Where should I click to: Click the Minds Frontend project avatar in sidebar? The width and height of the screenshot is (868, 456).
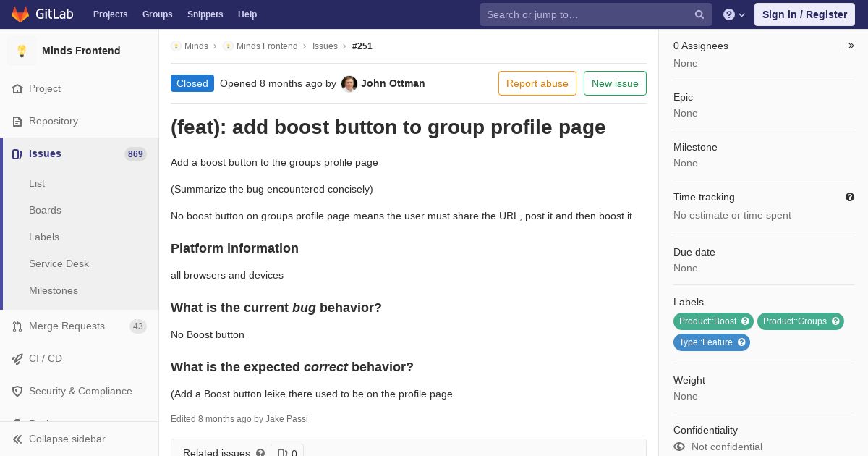(x=22, y=51)
